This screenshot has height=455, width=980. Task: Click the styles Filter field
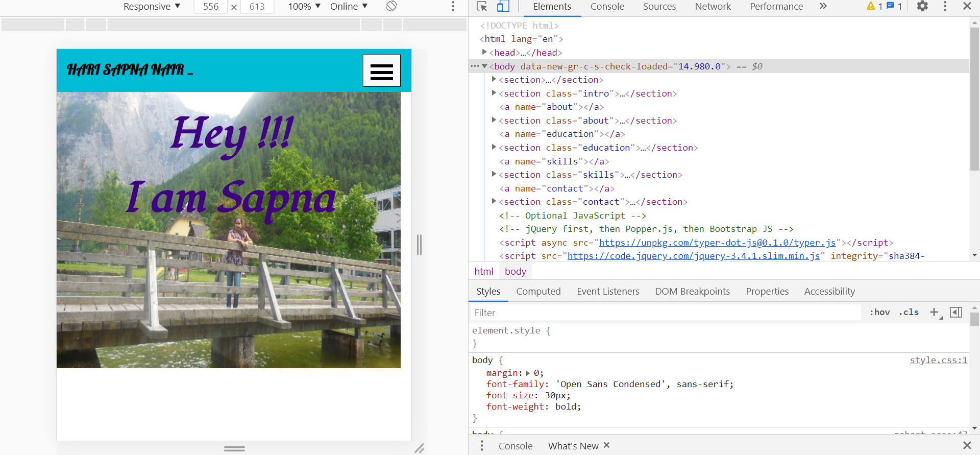tap(665, 313)
